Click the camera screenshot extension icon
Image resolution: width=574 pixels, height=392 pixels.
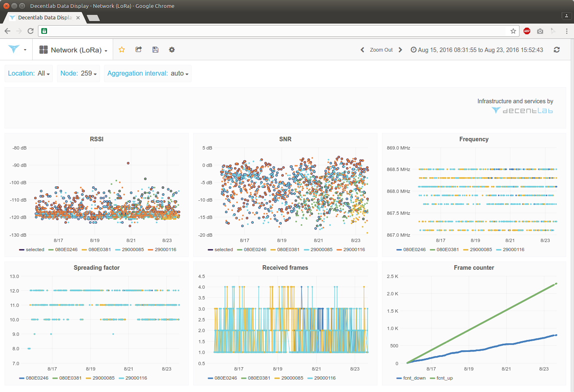click(x=540, y=31)
